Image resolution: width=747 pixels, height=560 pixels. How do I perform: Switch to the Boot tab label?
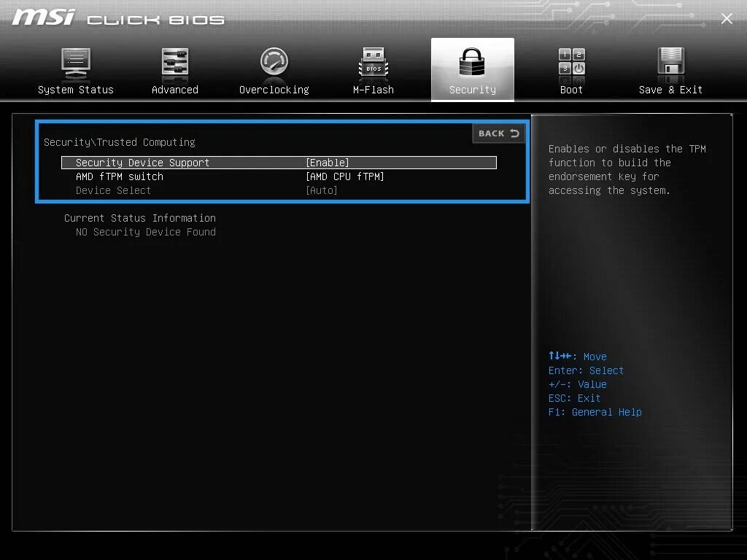coord(572,90)
